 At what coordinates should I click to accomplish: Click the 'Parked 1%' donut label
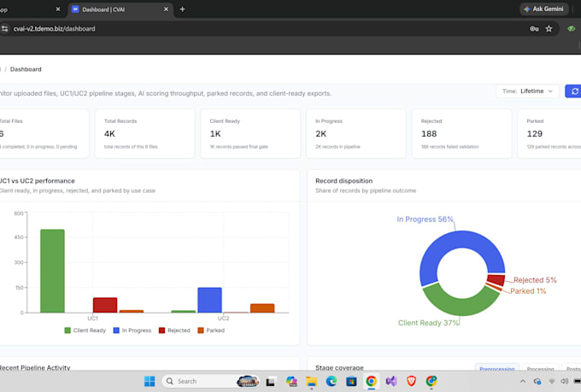528,291
